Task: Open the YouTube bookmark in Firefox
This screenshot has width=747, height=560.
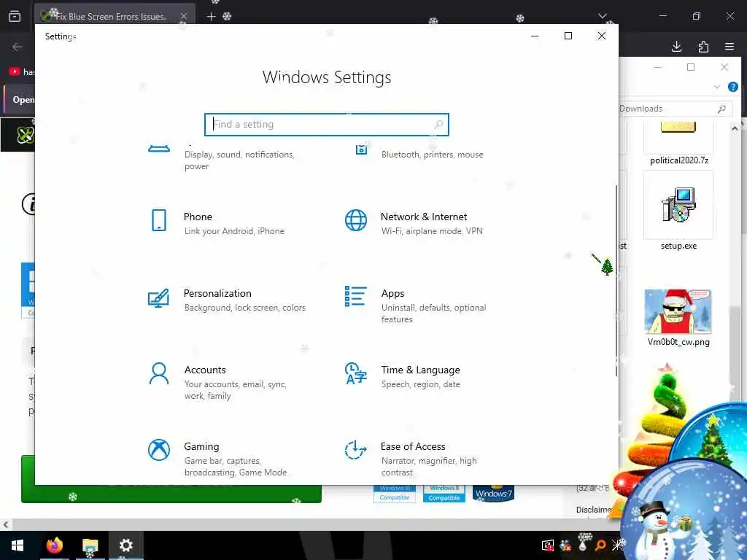Action: [x=21, y=72]
